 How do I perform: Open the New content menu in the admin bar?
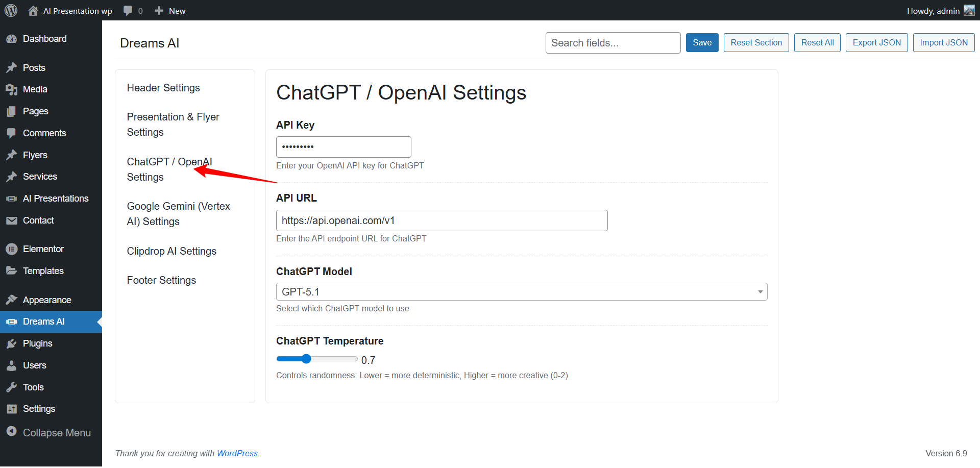pos(170,11)
